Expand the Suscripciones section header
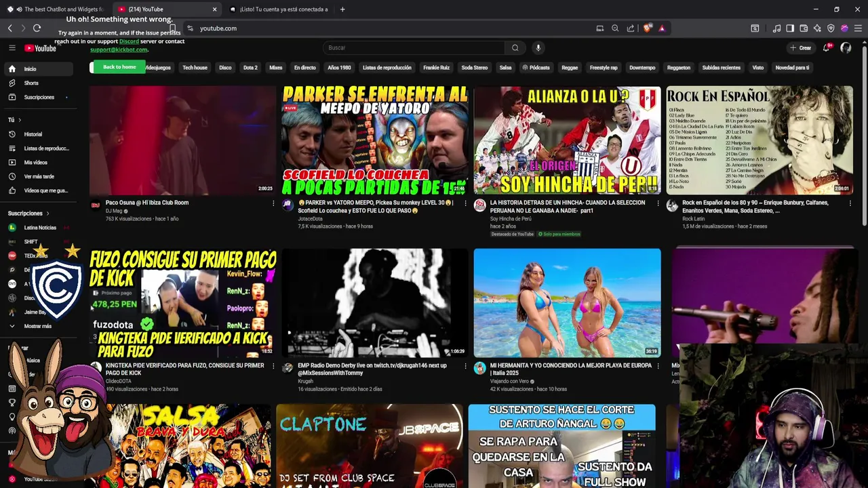Viewport: 868px width, 488px height. (x=28, y=213)
